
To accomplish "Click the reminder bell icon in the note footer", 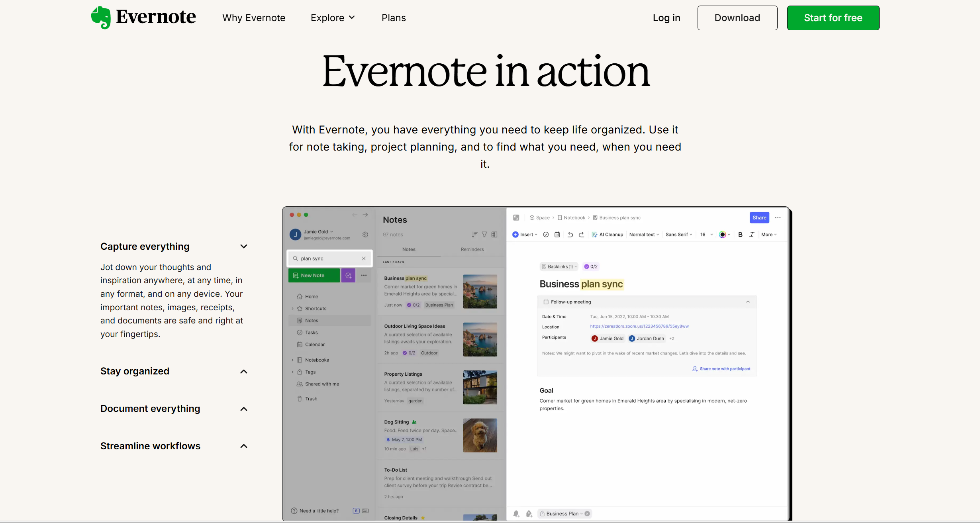I will coord(516,514).
